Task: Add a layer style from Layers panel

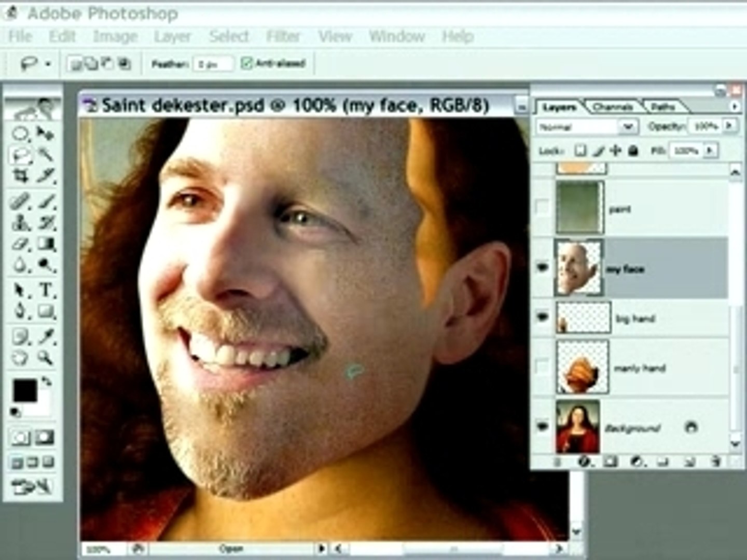Action: click(584, 461)
